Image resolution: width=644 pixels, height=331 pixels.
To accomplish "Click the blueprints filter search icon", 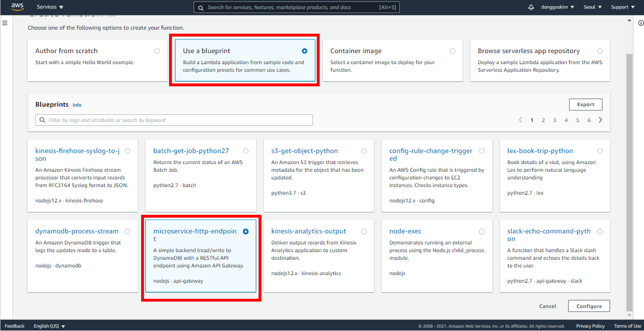I will [x=43, y=120].
